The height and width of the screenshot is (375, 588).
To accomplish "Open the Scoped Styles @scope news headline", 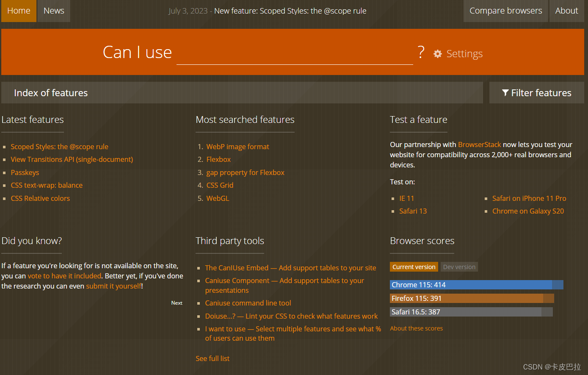I will 290,11.
